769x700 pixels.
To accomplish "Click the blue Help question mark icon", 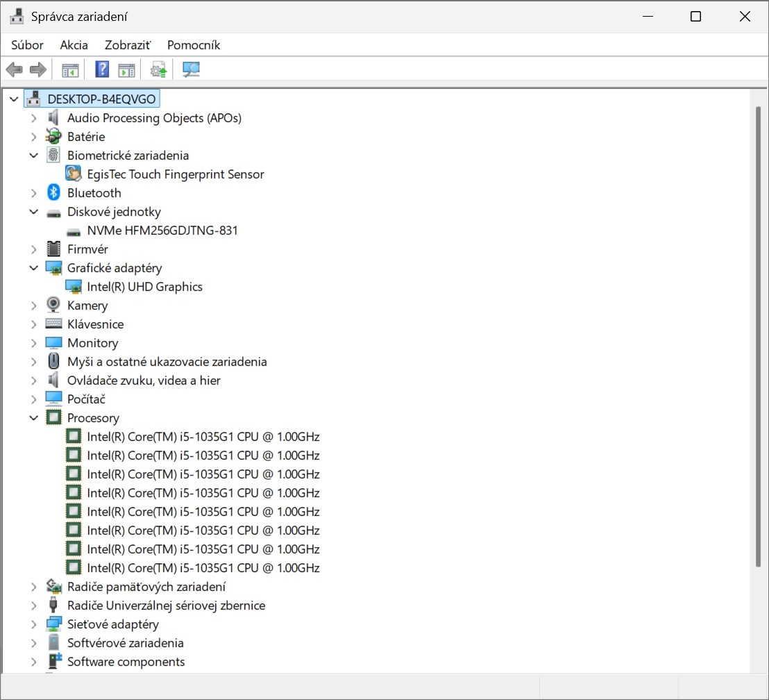I will (x=102, y=69).
